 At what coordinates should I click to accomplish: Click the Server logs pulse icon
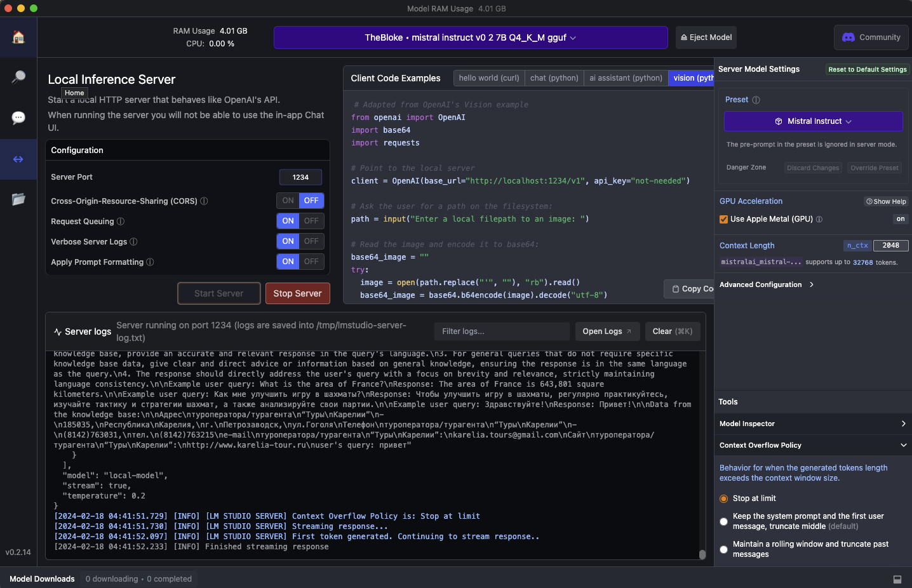[x=58, y=332]
